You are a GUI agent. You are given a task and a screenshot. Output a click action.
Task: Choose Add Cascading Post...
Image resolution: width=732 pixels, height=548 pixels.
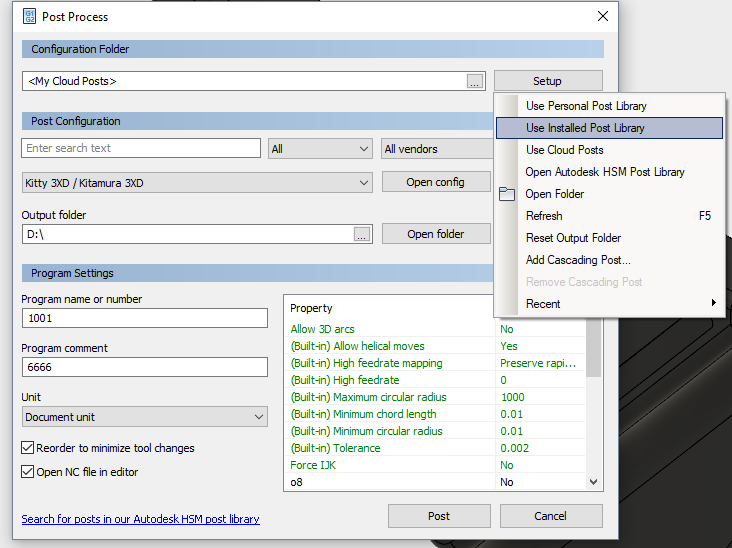(609, 260)
